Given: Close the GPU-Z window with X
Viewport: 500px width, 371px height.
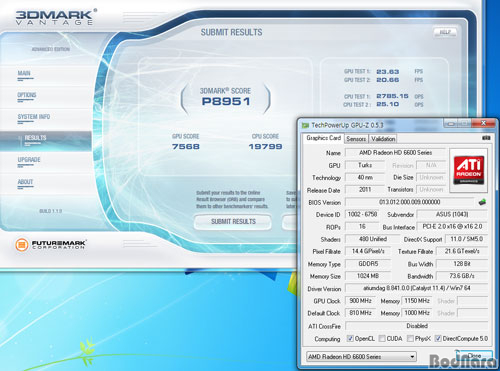Looking at the screenshot, I should [483, 123].
